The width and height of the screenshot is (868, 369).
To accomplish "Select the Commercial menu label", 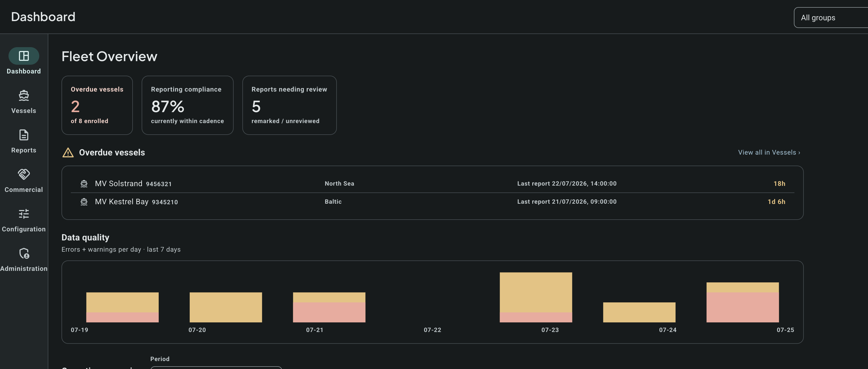I will 24,190.
